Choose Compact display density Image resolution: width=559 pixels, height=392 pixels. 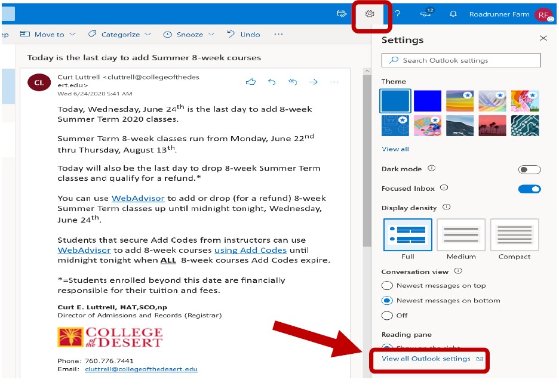(514, 235)
